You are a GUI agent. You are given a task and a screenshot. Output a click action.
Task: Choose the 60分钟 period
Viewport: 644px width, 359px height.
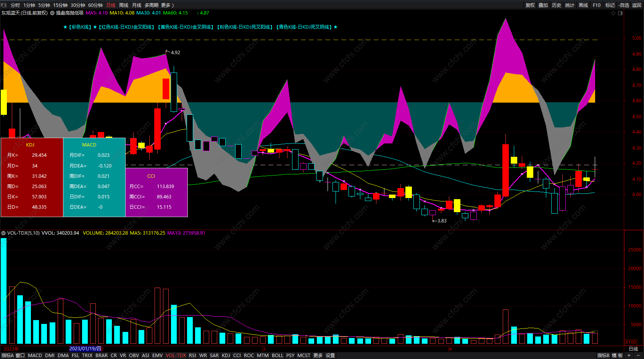coord(95,5)
